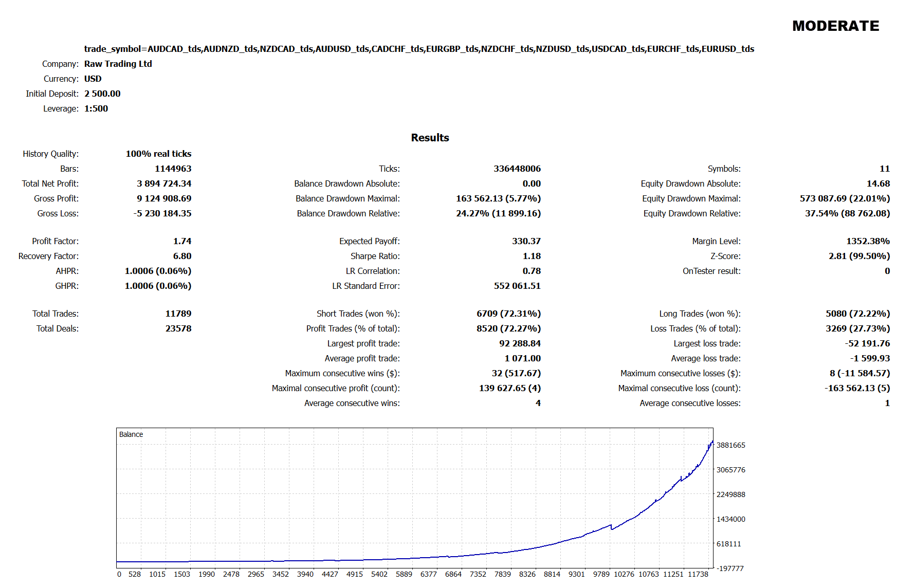Click the Sharpe Ratio value 1.18
914x588 pixels.
532,256
